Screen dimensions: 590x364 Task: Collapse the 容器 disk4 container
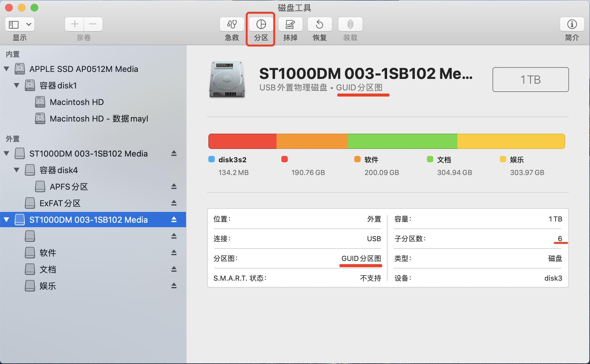point(17,170)
